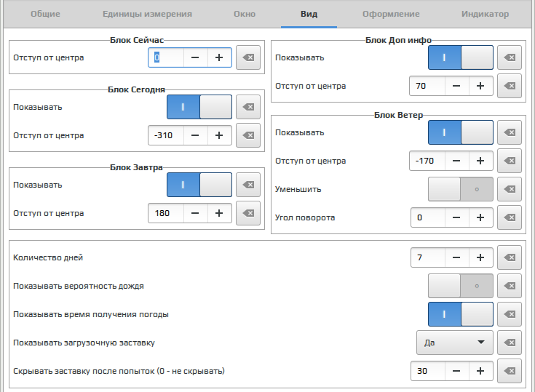Increase Скрывать заставку attempts with plus
Viewport: 535px width, 392px height.
(x=480, y=371)
